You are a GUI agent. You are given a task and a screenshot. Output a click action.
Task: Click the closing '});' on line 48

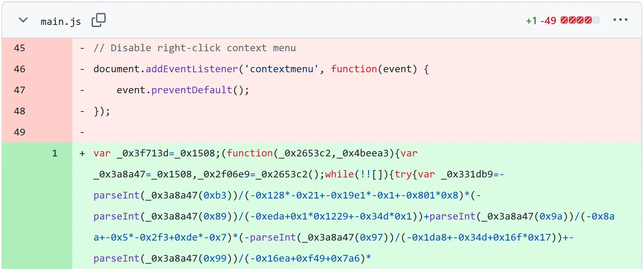[x=102, y=111]
